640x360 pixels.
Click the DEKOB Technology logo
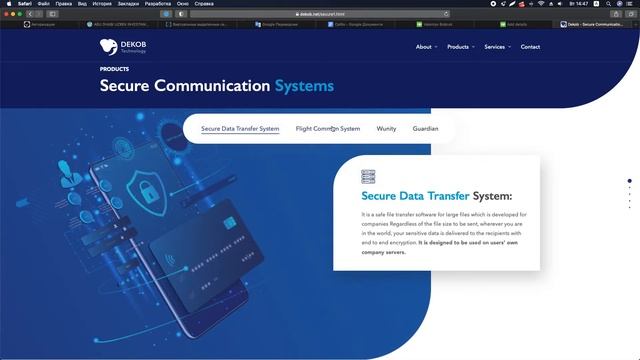[x=123, y=47]
